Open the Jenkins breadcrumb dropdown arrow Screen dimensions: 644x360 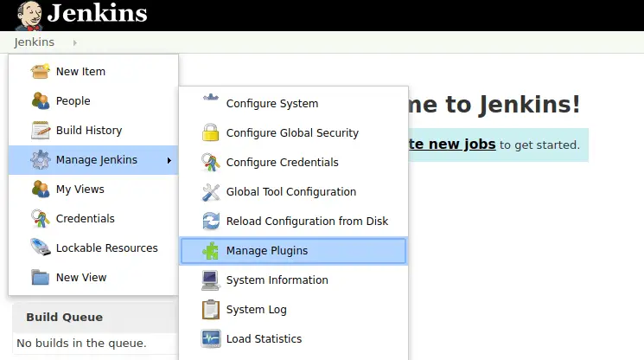(74, 42)
